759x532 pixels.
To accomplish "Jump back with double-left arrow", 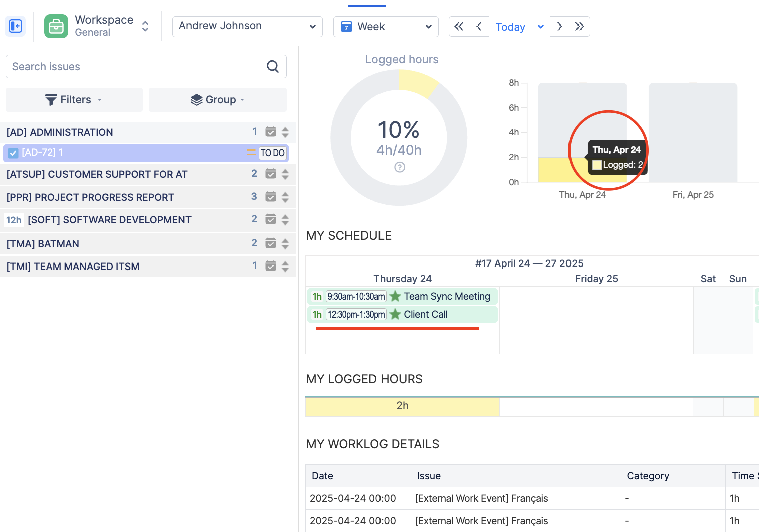I will (x=459, y=27).
